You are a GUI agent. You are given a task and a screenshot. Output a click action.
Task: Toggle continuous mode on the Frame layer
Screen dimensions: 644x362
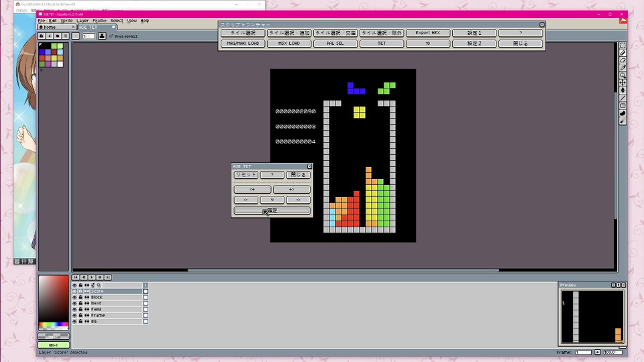click(x=87, y=316)
